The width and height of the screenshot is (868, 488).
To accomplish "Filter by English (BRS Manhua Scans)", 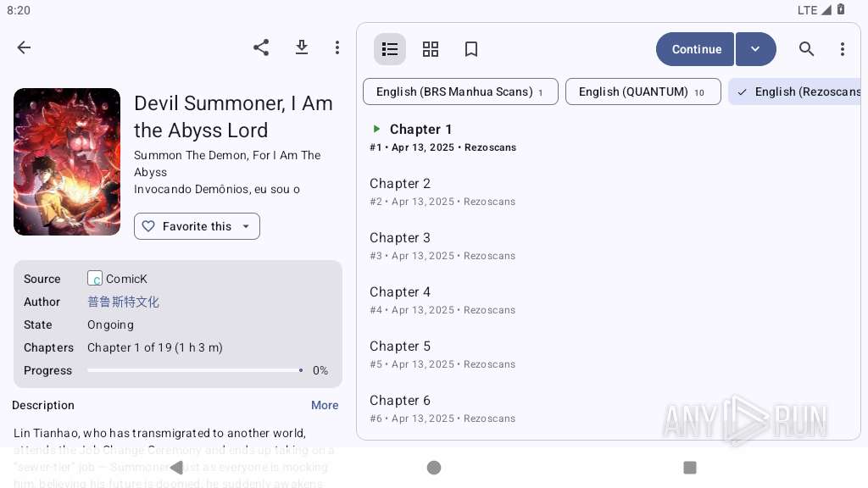I will click(x=460, y=91).
